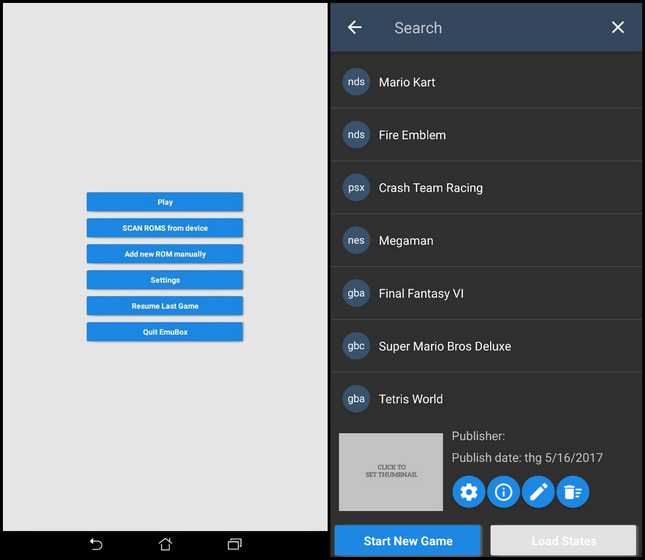The width and height of the screenshot is (645, 560).
Task: Select Add new ROM manually
Action: click(x=165, y=254)
